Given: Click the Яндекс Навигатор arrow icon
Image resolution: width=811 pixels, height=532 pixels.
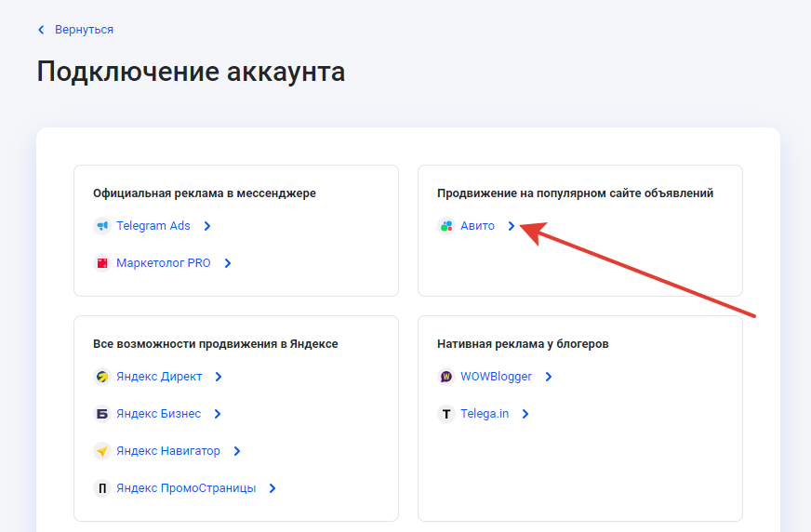Looking at the screenshot, I should pos(102,451).
